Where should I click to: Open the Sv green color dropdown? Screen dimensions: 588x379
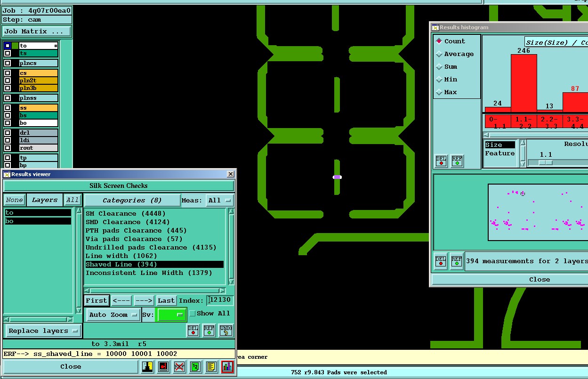[171, 314]
